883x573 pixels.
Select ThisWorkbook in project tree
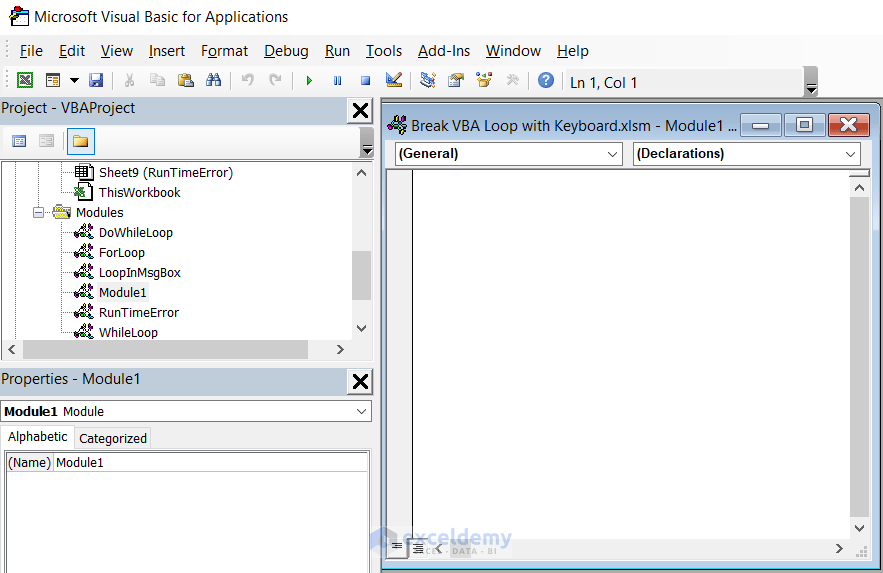point(140,193)
